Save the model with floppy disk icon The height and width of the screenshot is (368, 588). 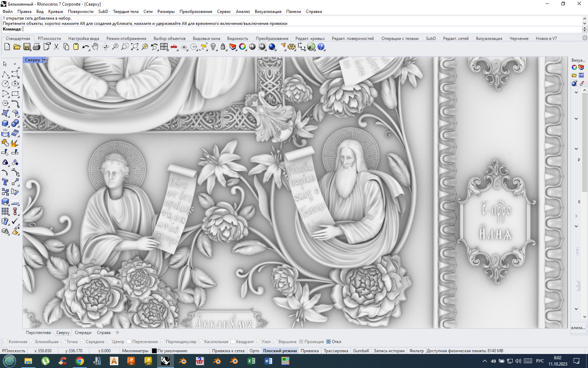27,47
